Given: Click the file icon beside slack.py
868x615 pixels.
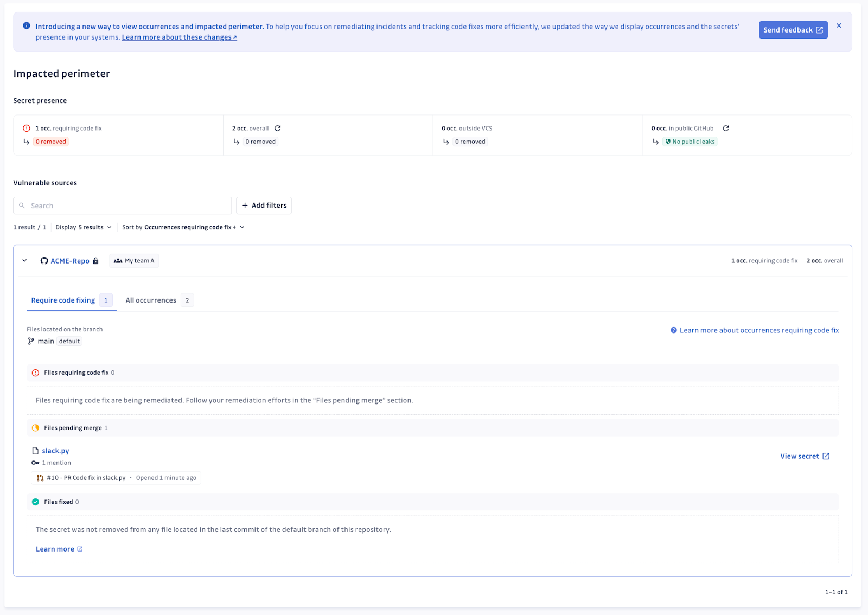Looking at the screenshot, I should 35,450.
